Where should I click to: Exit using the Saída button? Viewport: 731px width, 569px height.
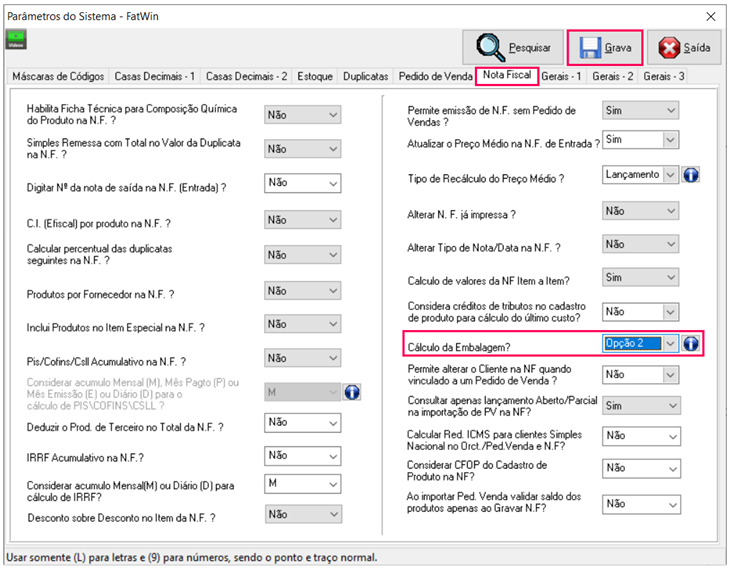tap(683, 47)
